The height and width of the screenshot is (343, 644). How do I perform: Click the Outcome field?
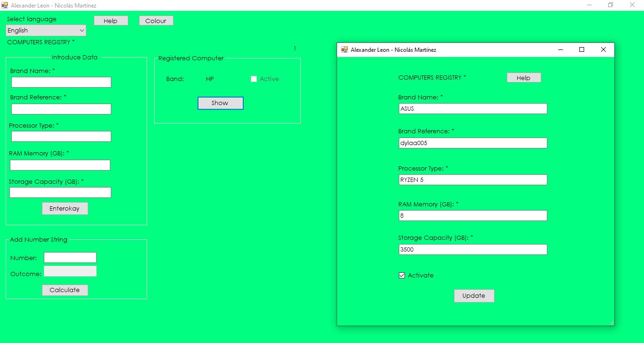click(70, 271)
